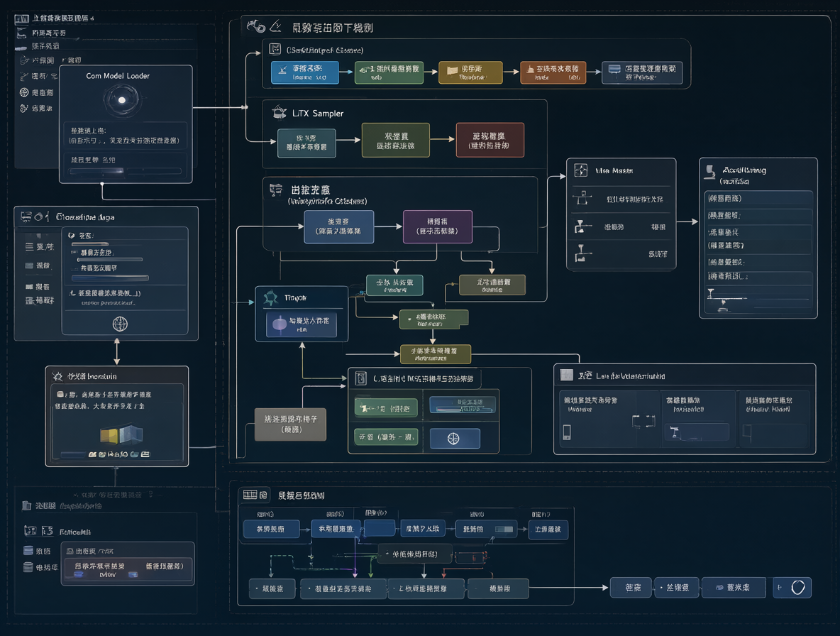Select the Com Model Loader node title
Image resolution: width=840 pixels, height=636 pixels.
[x=118, y=76]
